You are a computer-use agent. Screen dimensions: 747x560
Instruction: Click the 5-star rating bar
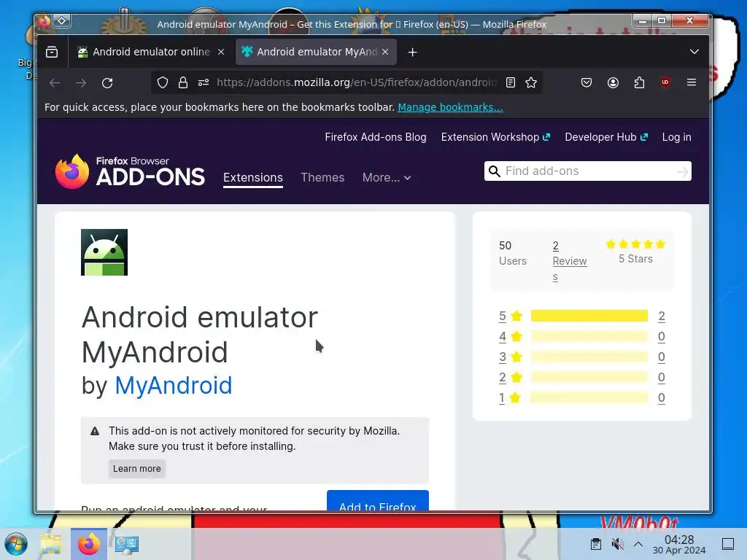[x=589, y=316]
